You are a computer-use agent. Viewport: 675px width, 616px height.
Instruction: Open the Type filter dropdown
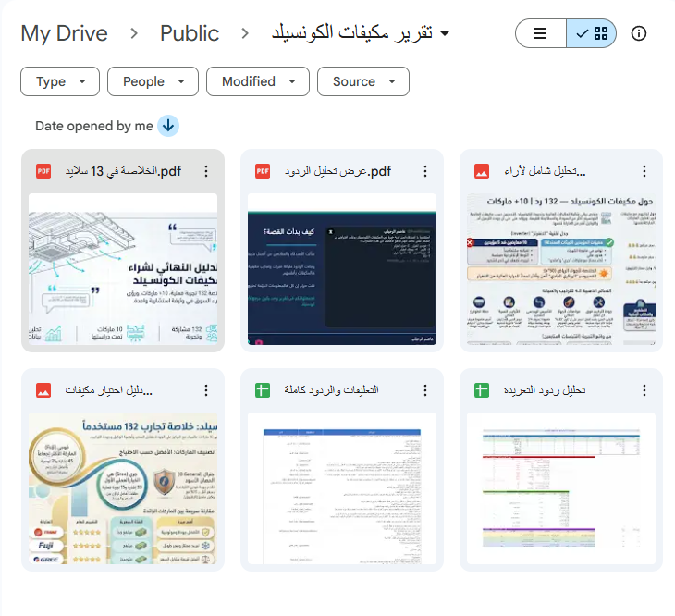[60, 81]
